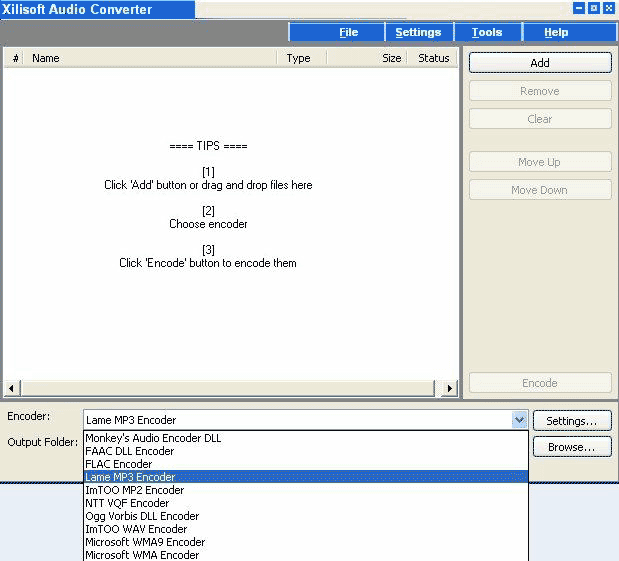Viewport: 619px width, 561px height.
Task: Select Monkey's Audio Encoder DLL option
Action: click(x=153, y=438)
